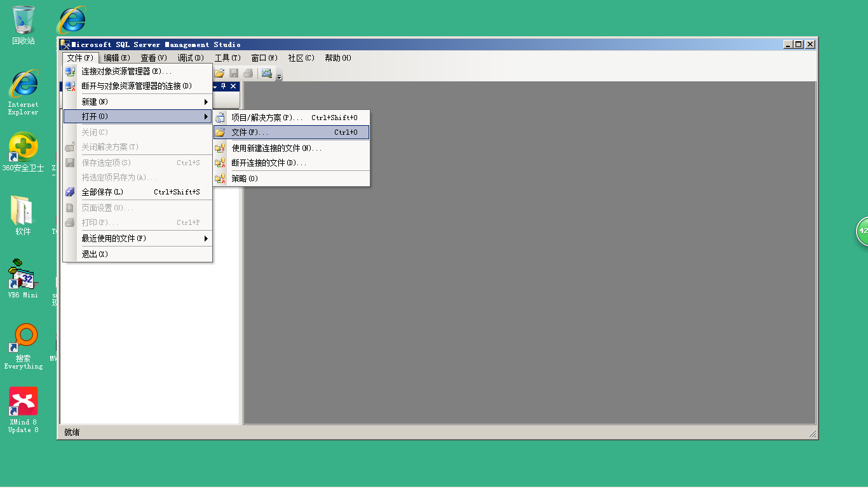The width and height of the screenshot is (868, 488).
Task: Select 连接对象资源管理器 in File menu
Action: [x=138, y=71]
